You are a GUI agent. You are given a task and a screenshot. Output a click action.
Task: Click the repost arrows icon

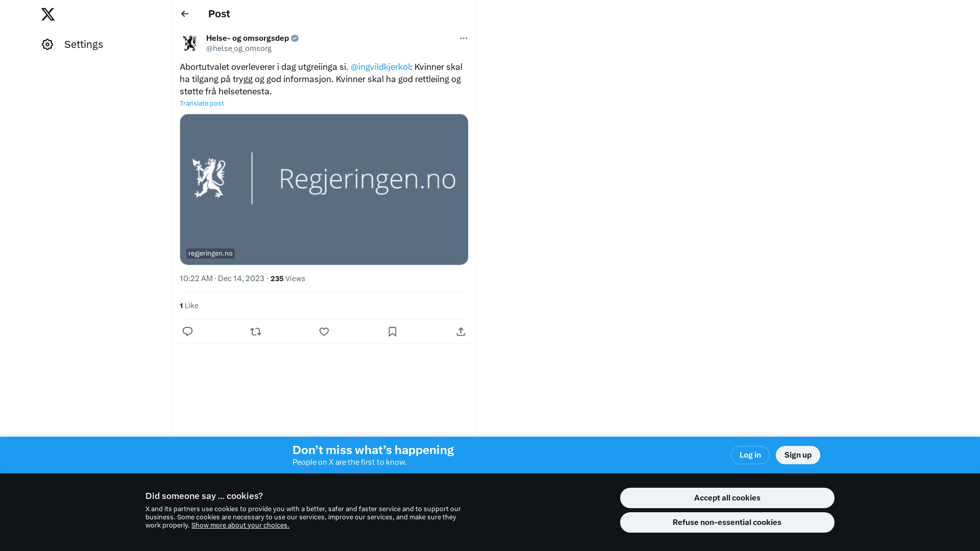[256, 332]
